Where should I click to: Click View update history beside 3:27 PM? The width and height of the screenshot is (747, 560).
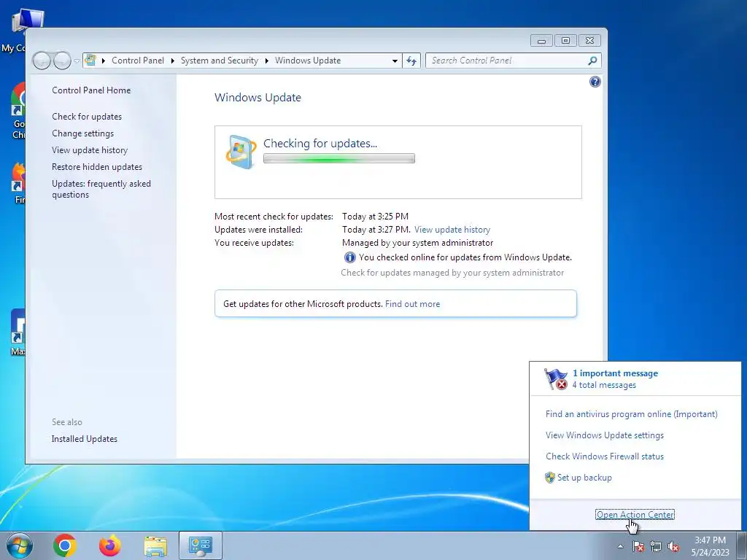[452, 230]
